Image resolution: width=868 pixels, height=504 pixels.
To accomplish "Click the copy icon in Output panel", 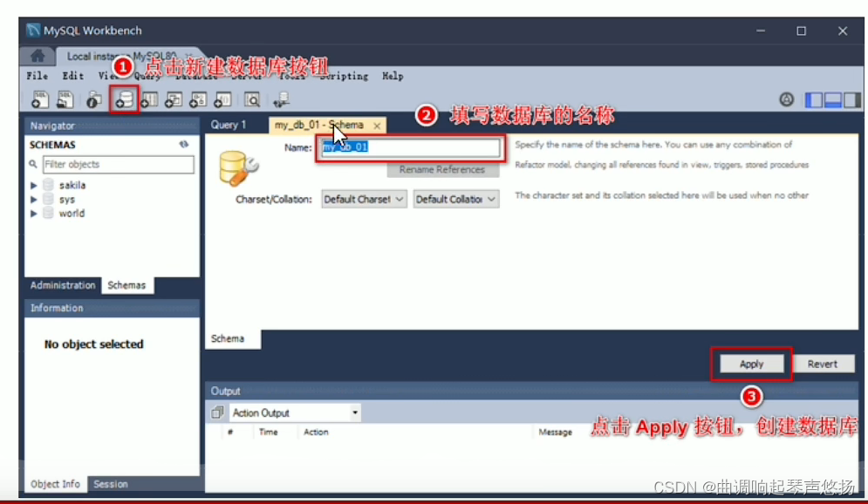I will coord(217,412).
